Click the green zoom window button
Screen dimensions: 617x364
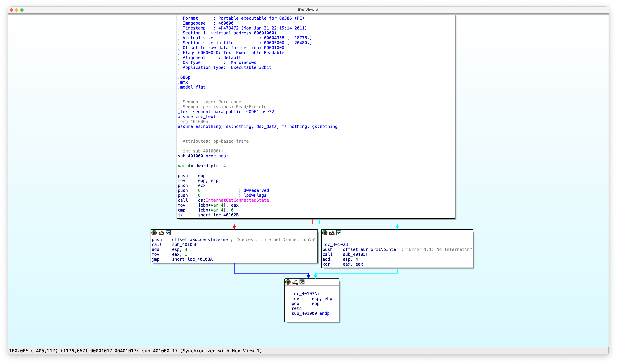(x=22, y=10)
